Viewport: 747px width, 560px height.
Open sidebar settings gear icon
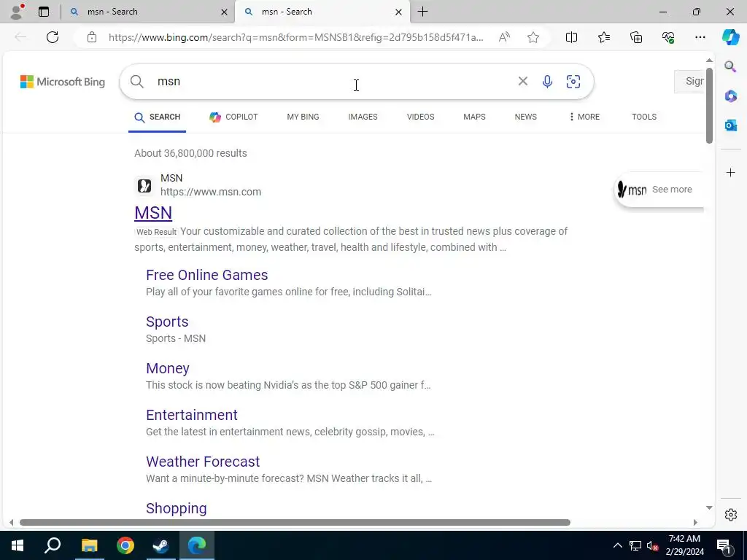click(730, 515)
